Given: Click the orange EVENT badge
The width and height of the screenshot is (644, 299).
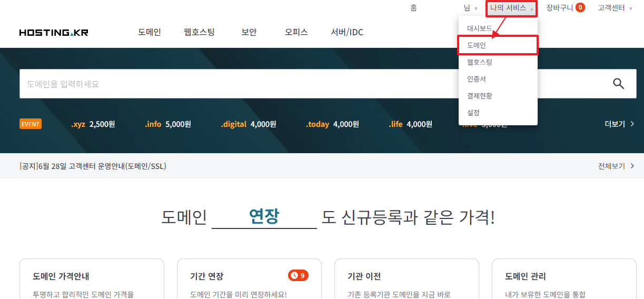Looking at the screenshot, I should tap(31, 124).
